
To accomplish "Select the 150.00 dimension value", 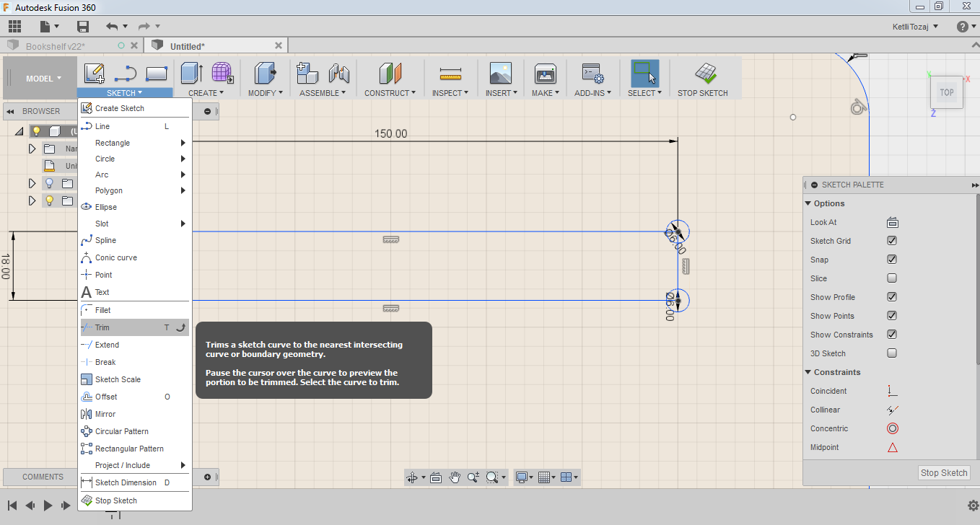I will (390, 134).
